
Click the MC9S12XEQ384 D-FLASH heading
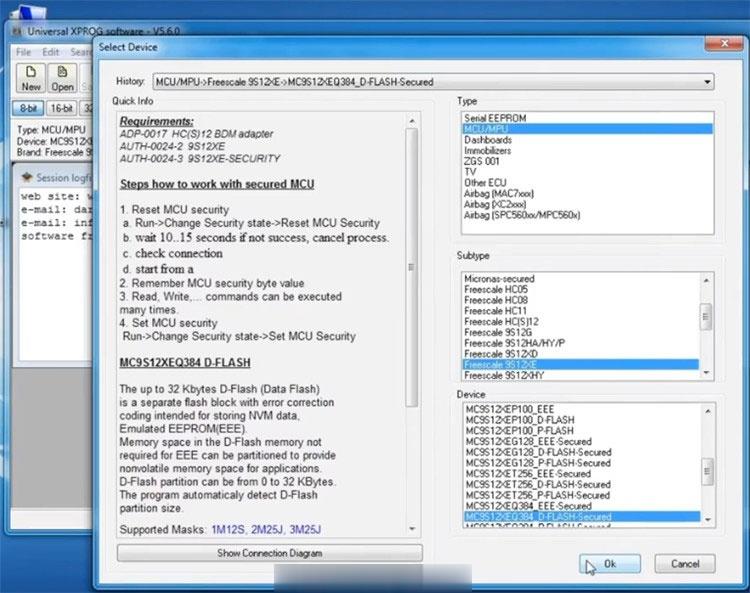[185, 362]
